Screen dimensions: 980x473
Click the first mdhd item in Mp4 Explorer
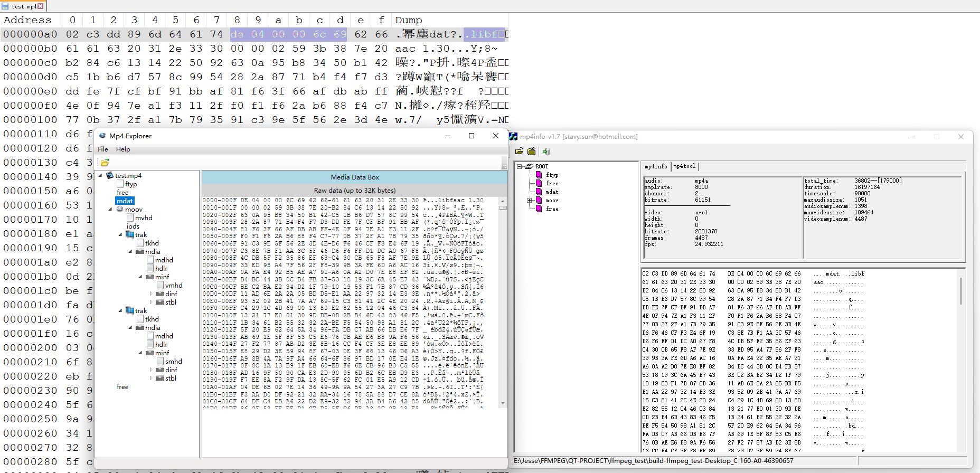[164, 260]
